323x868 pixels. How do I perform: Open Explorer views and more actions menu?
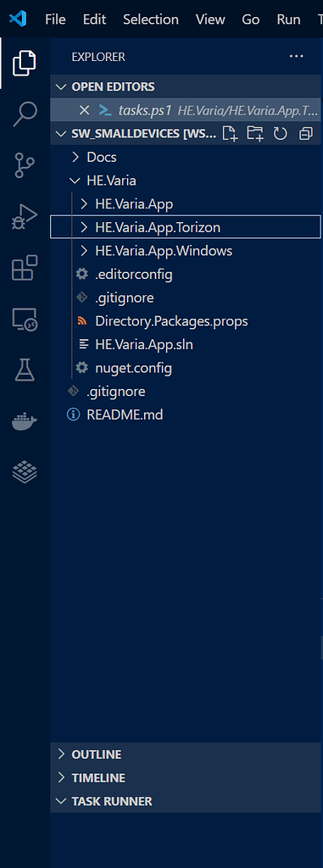click(297, 57)
